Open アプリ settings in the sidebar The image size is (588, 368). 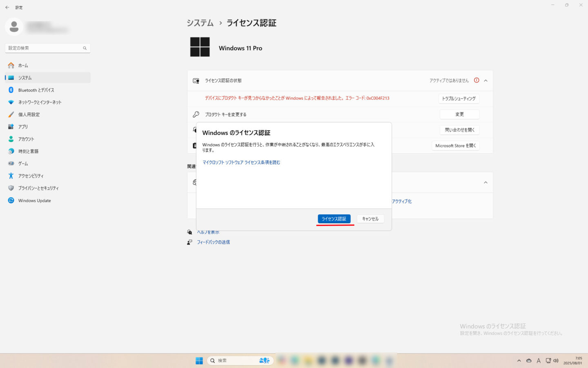pyautogui.click(x=48, y=127)
